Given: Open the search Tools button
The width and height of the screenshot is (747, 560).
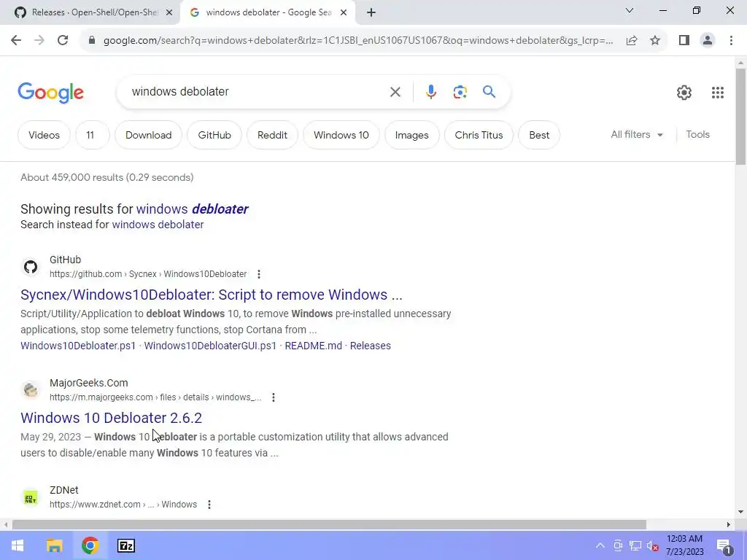Looking at the screenshot, I should pos(697,135).
